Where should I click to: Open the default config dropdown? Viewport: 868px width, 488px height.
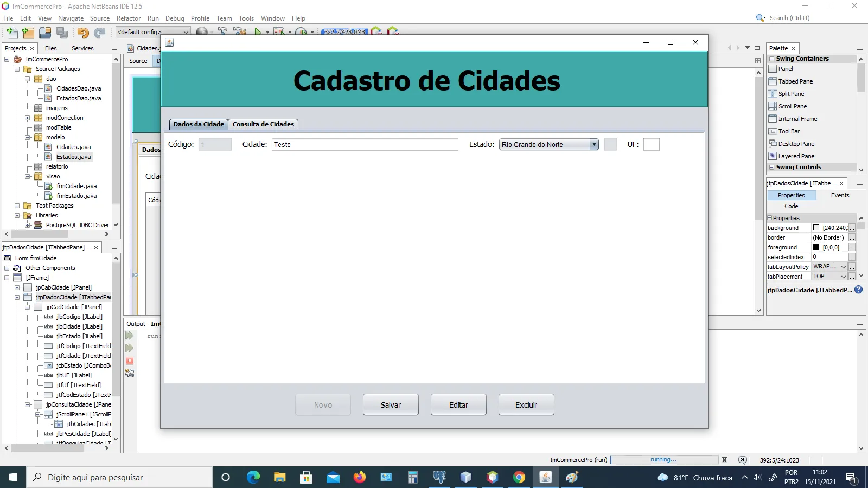[x=153, y=32]
